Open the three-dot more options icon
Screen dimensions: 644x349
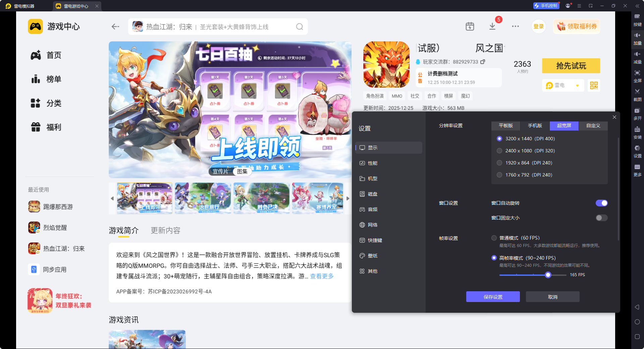click(x=515, y=26)
